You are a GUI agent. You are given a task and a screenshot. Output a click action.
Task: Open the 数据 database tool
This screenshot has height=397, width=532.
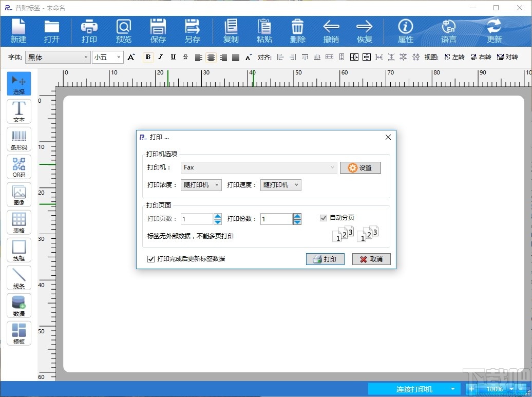19,306
